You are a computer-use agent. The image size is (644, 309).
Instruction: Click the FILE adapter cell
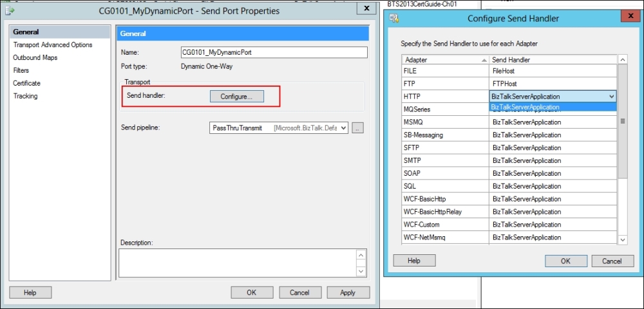tap(445, 71)
